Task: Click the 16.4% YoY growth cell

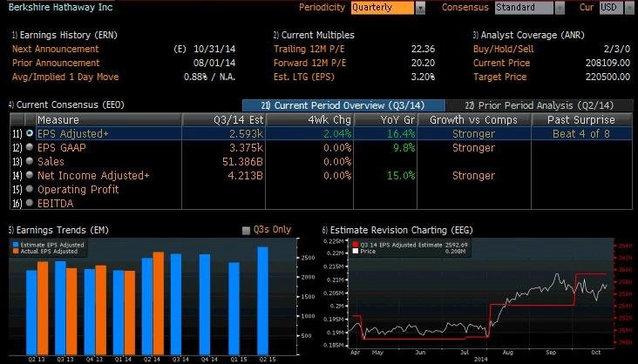Action: click(x=401, y=134)
